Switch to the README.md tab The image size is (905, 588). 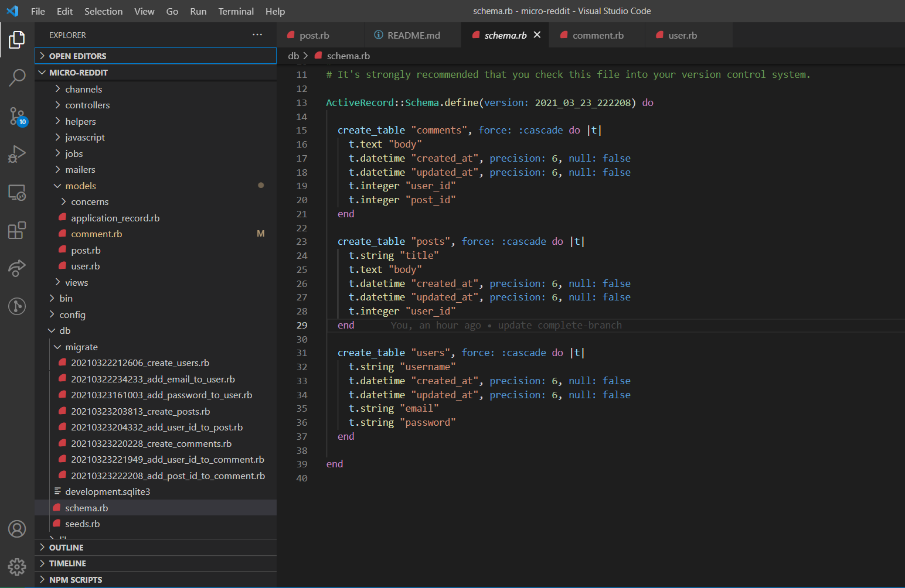point(413,35)
